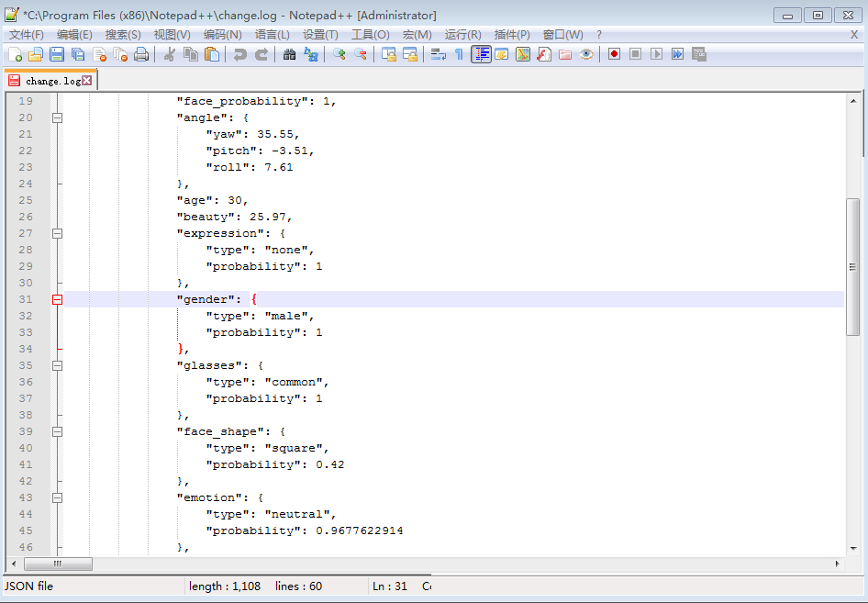
Task: Open the 插件(P) menu
Action: point(512,35)
